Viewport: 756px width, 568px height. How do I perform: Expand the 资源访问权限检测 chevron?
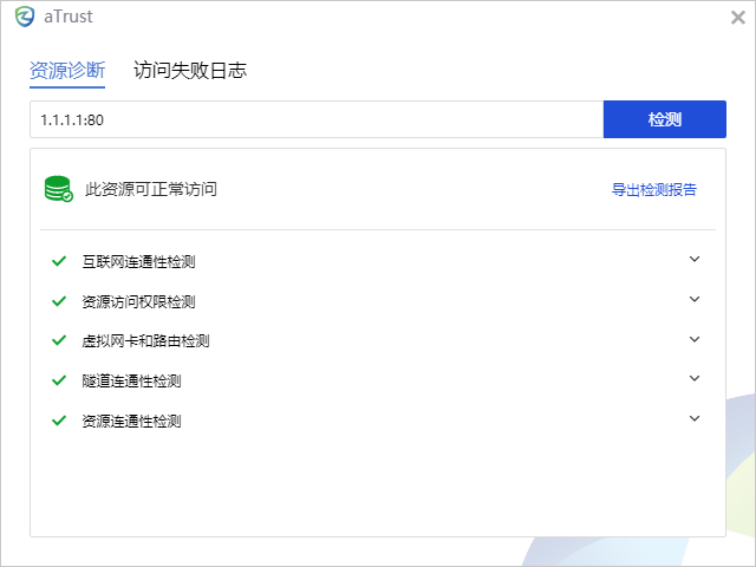(694, 299)
